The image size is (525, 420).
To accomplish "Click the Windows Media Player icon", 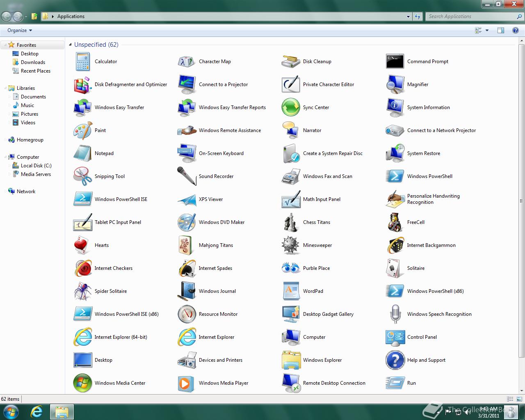I will 187,383.
